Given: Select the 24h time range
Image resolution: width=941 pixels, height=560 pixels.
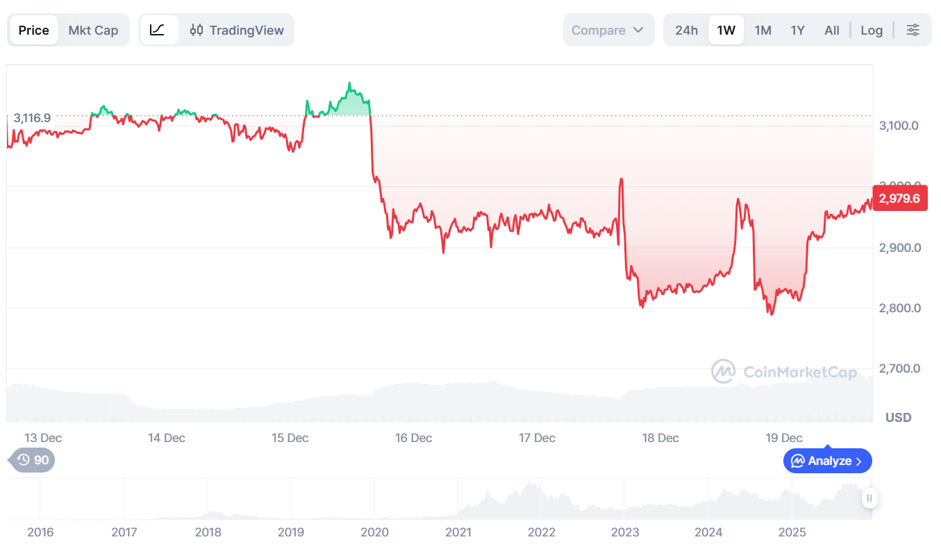Looking at the screenshot, I should 686,30.
